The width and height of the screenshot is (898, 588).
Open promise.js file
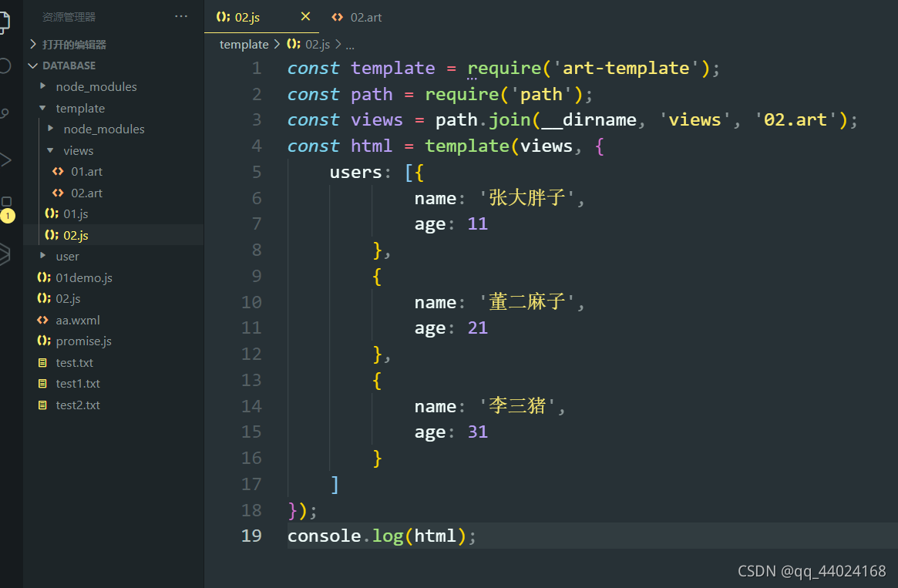pyautogui.click(x=83, y=341)
